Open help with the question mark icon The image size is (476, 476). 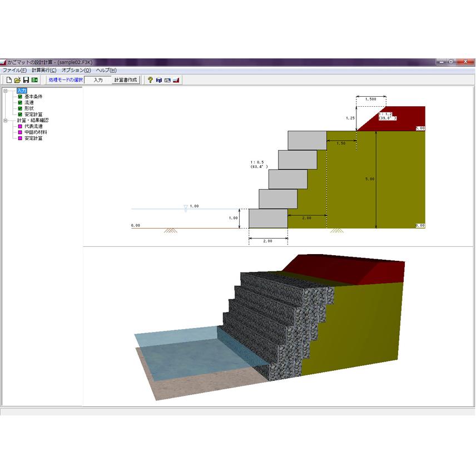click(x=150, y=80)
